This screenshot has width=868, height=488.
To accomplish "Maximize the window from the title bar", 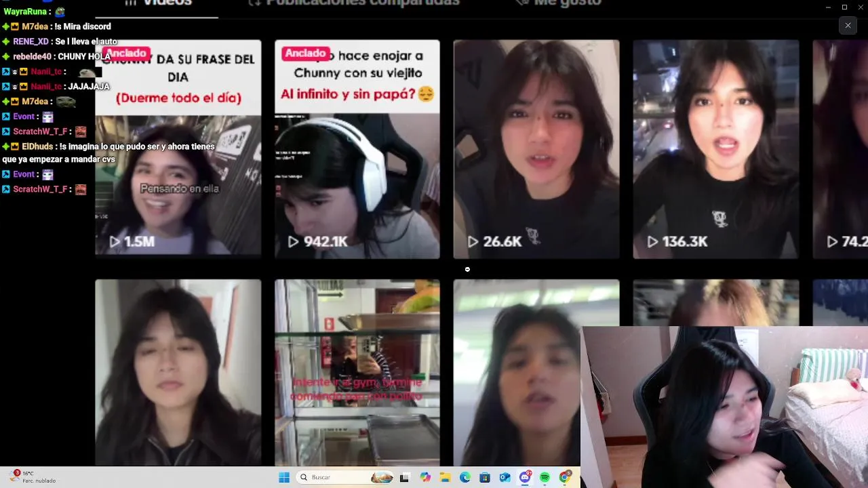I will tap(844, 7).
